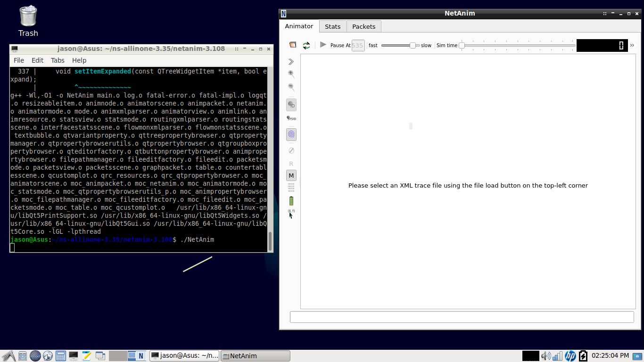Launch terminal from taskbar monitor icon

pos(73,356)
